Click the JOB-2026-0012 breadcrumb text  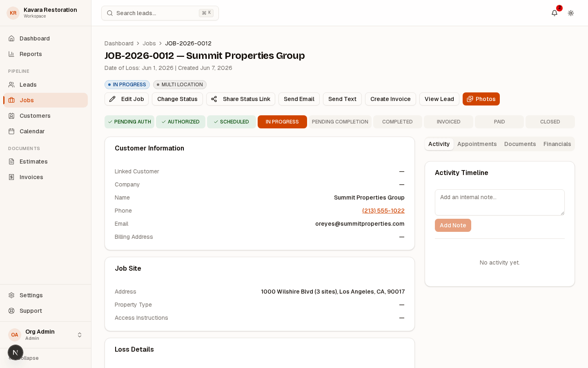coord(188,43)
